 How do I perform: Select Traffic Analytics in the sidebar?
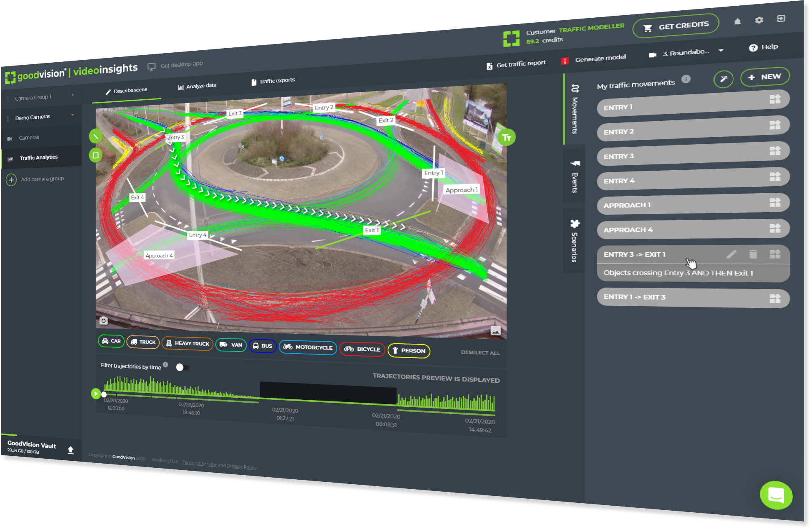tap(42, 157)
